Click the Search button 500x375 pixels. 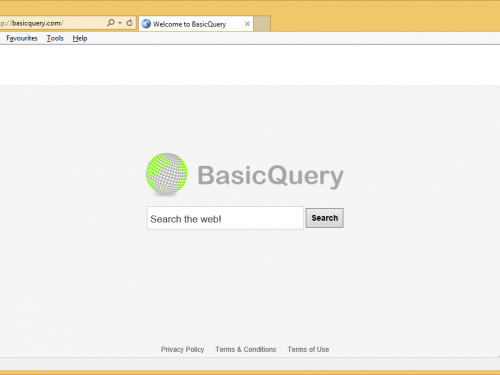point(325,218)
